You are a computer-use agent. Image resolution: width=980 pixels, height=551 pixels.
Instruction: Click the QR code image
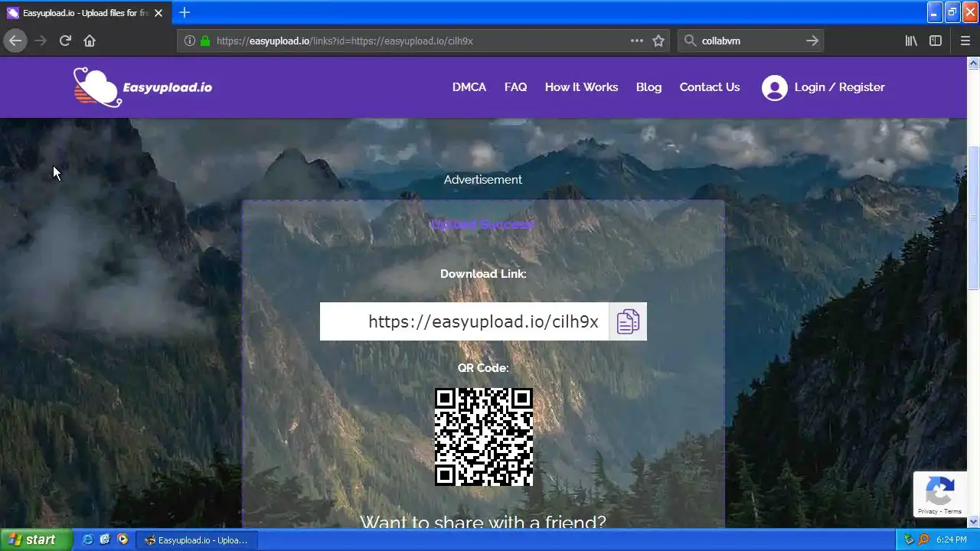tap(484, 437)
